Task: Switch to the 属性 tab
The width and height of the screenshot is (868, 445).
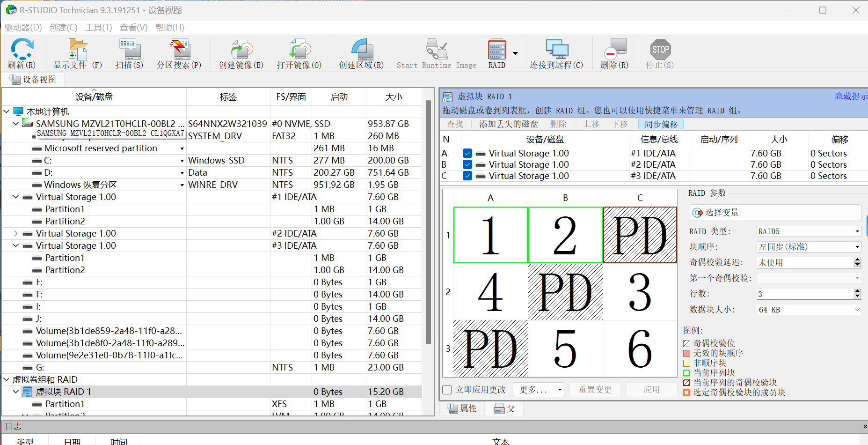Action: click(462, 408)
